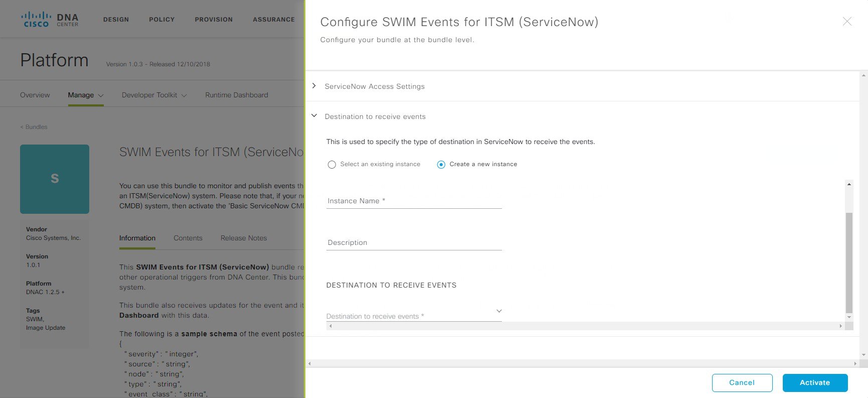Collapse Destination to receive events section

pos(314,116)
